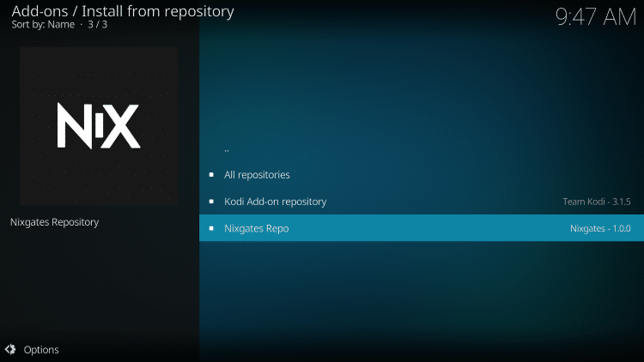Screen dimensions: 644x362
Task: Click the NIX repository logo thumbnail
Action: point(99,125)
